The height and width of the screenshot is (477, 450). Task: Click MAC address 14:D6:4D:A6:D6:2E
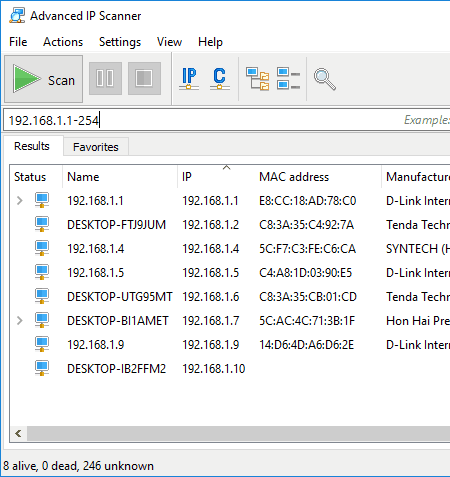[306, 345]
